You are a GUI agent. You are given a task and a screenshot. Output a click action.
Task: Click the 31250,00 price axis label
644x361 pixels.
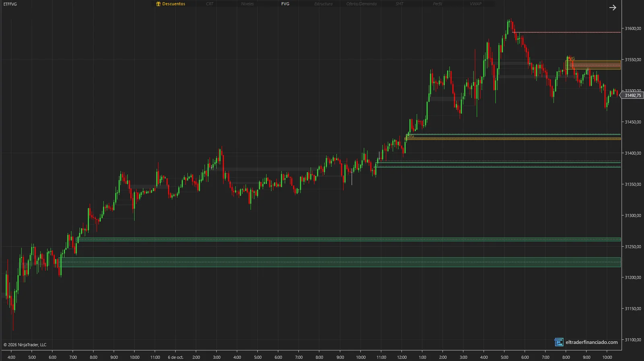(633, 246)
